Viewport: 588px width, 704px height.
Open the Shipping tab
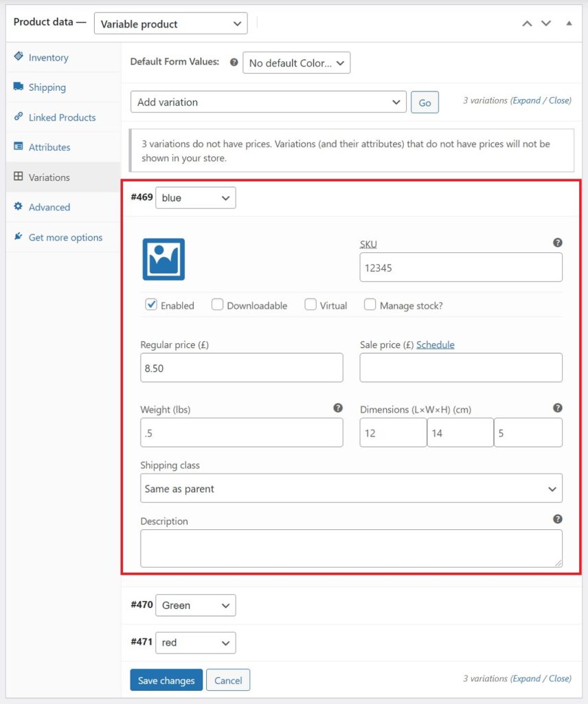[x=63, y=87]
